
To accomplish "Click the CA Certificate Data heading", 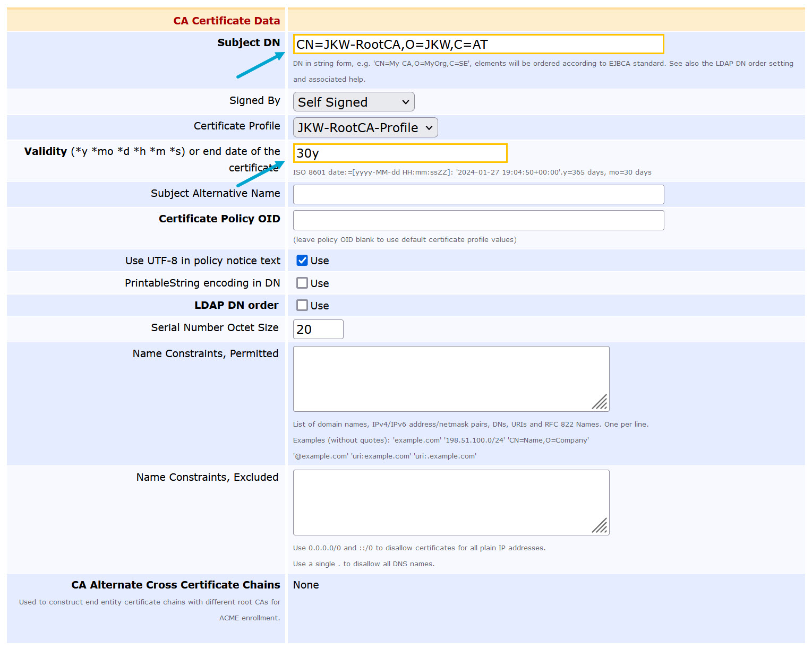I will click(x=226, y=21).
